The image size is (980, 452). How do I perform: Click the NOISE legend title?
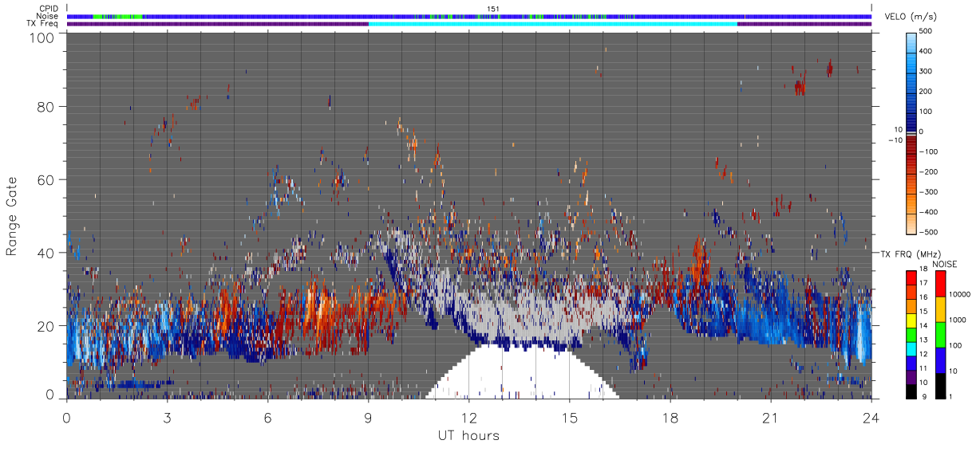tap(945, 264)
